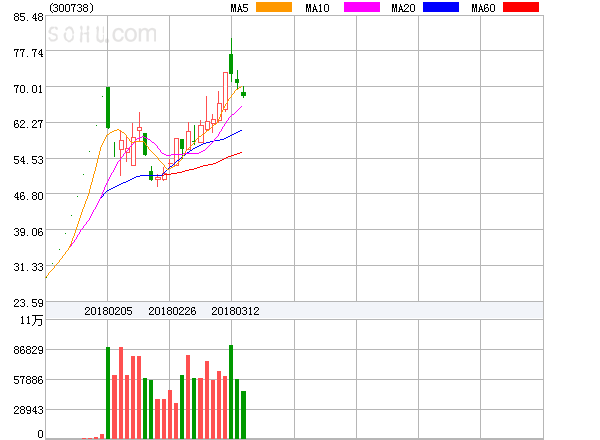The height and width of the screenshot is (440, 600).
Task: Select the stock code (300738) label
Action: point(72,8)
